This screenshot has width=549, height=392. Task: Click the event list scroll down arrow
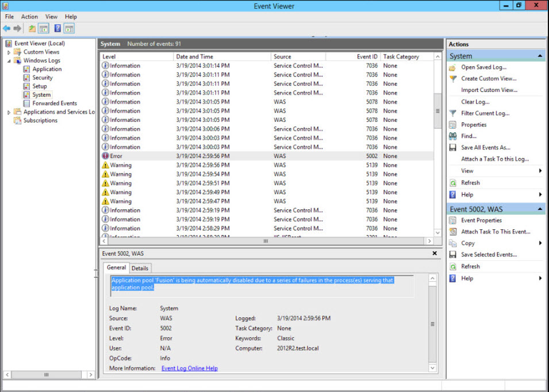437,233
